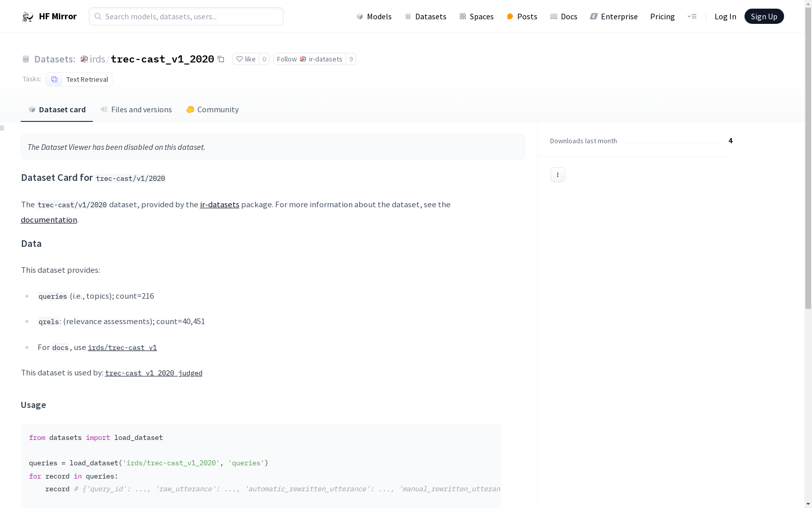812x508 pixels.
Task: Copy dataset name with the copy icon
Action: click(221, 59)
